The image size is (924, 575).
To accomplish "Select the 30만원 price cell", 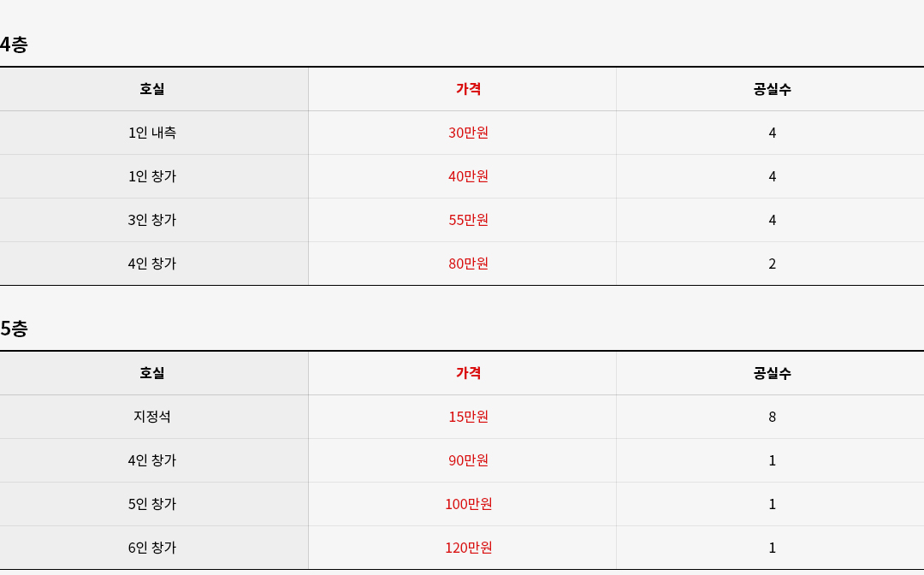I will (x=469, y=133).
